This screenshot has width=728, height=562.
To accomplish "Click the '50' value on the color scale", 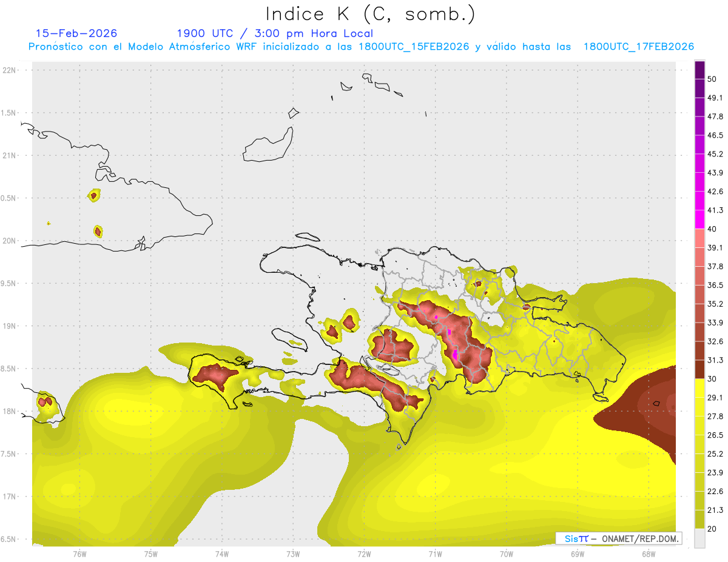I will click(x=712, y=79).
